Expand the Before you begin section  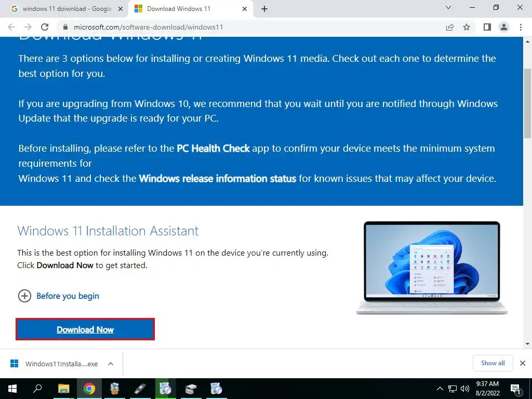pyautogui.click(x=58, y=296)
